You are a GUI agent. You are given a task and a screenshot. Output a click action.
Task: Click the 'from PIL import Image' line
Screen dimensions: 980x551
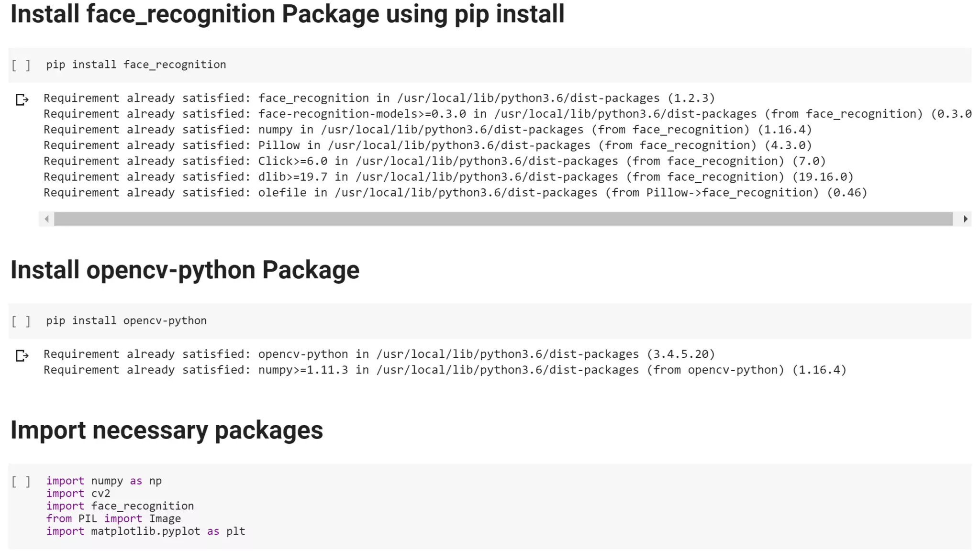(113, 518)
